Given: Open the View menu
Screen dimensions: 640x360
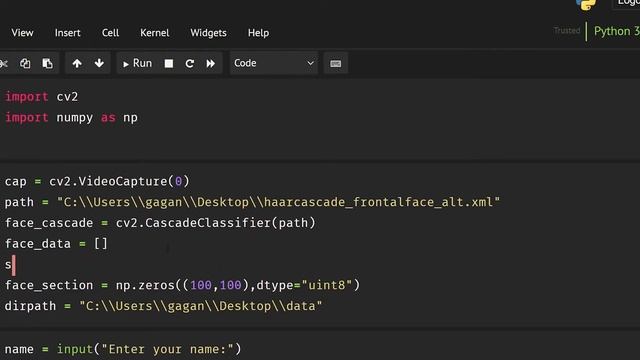Looking at the screenshot, I should [x=22, y=33].
